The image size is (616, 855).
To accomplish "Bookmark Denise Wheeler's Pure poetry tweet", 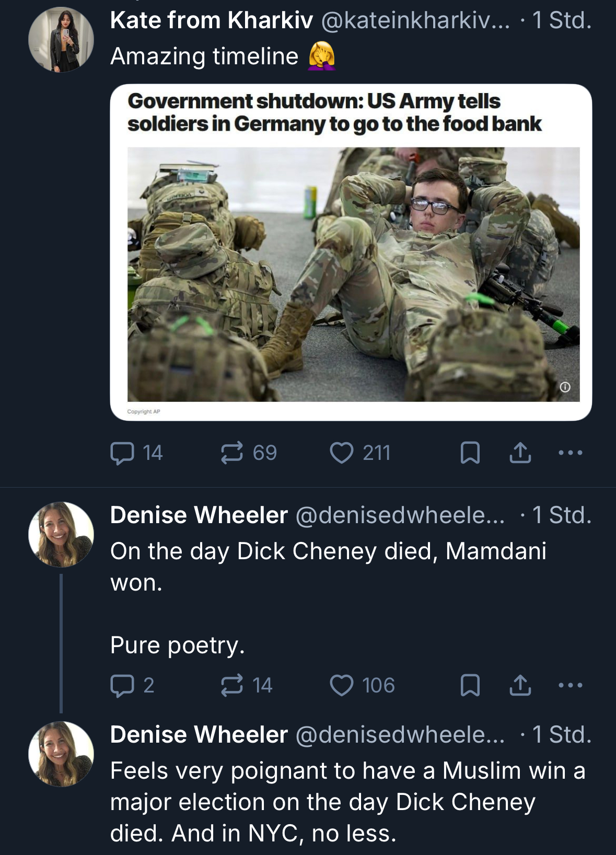I will (x=470, y=686).
